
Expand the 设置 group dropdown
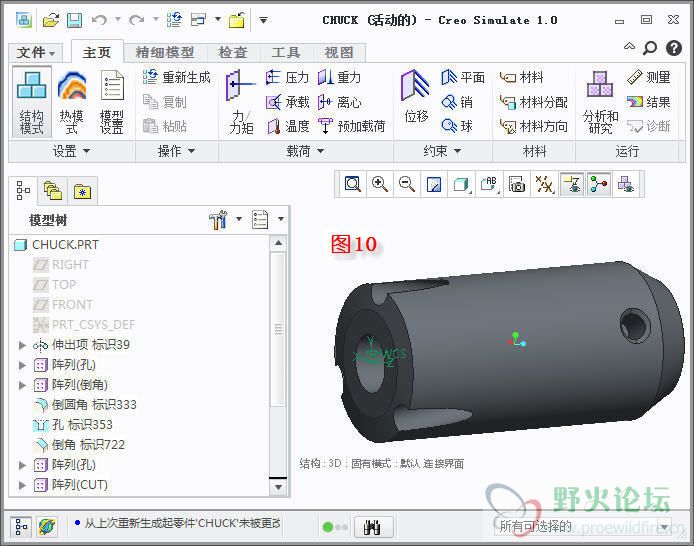point(71,151)
